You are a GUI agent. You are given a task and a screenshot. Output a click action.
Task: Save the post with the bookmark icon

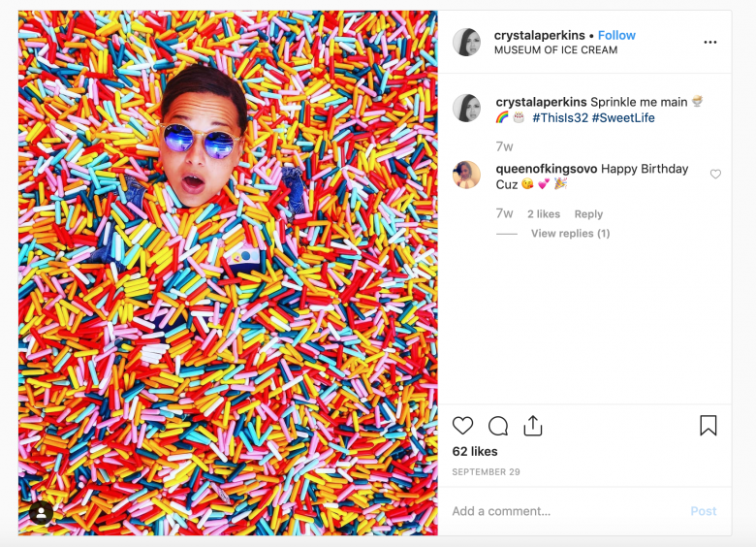coord(709,426)
